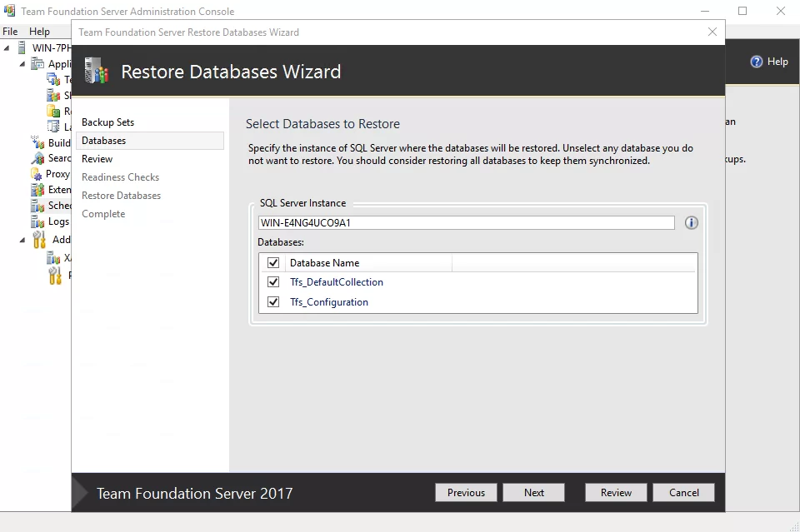
Task: Click the Help icon in the console
Action: [x=757, y=62]
